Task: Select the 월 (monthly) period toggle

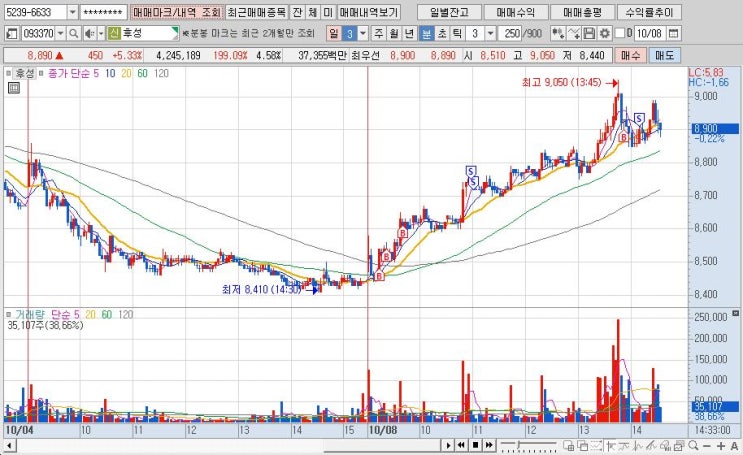Action: (x=394, y=34)
